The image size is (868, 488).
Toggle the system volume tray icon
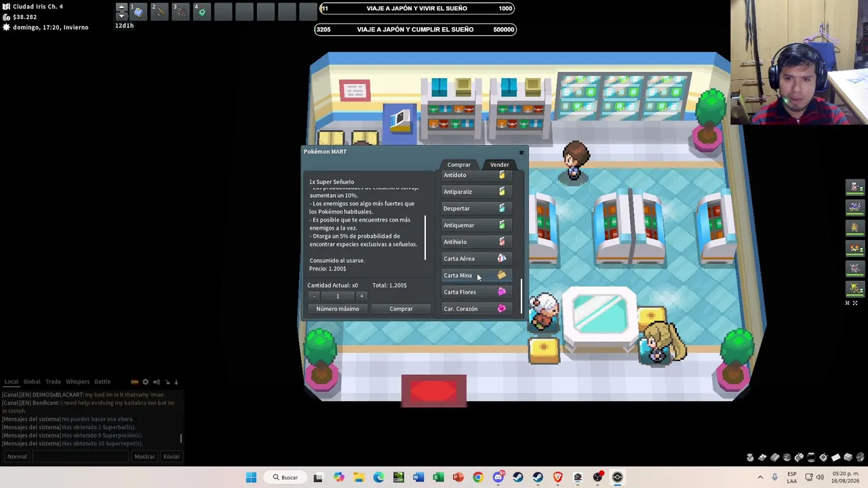[x=820, y=477]
